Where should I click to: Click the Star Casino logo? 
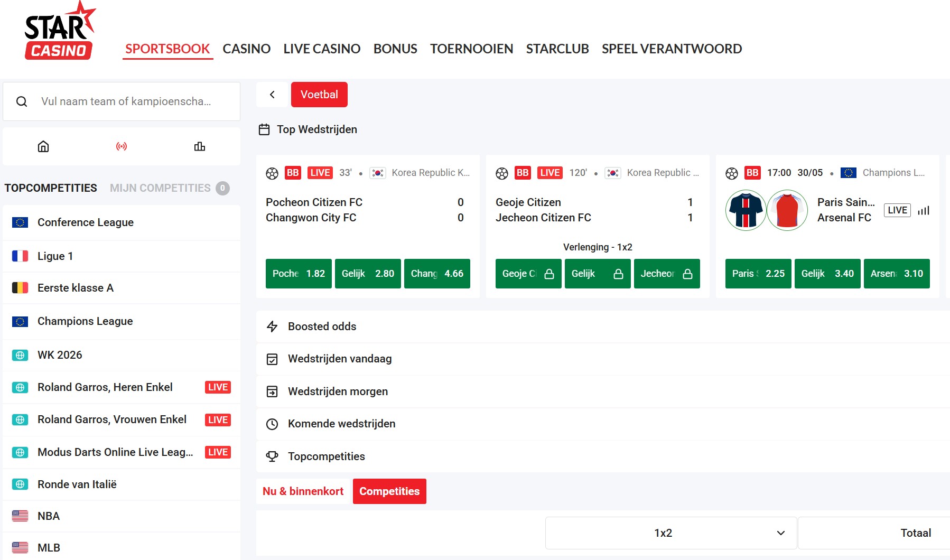point(60,31)
